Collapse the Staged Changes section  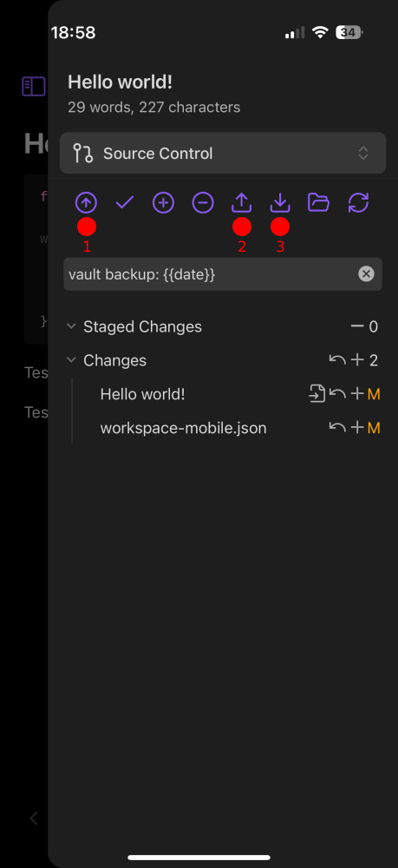point(71,326)
